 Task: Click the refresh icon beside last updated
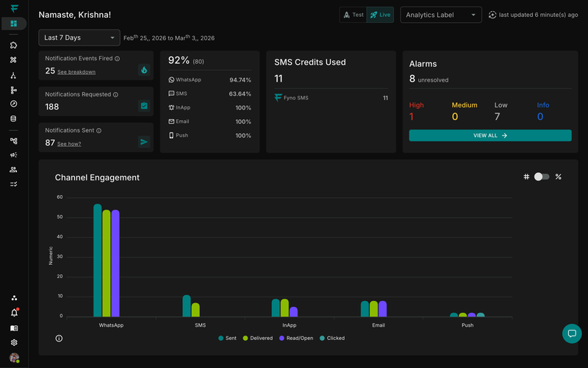[x=492, y=15]
